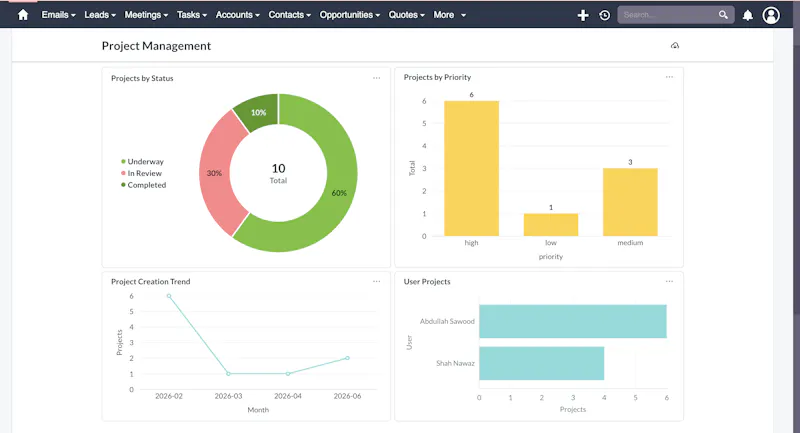This screenshot has height=433, width=800.
Task: Click the 2026-02 trend data point
Action: coord(169,296)
